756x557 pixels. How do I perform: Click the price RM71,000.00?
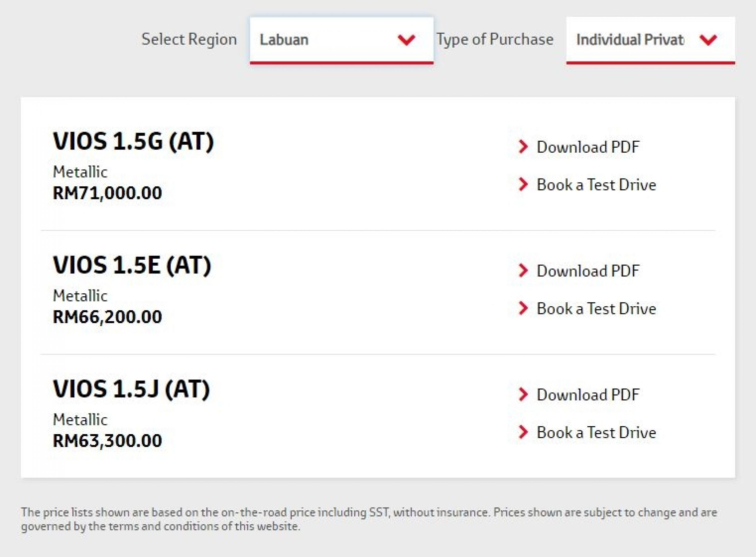[x=107, y=193]
